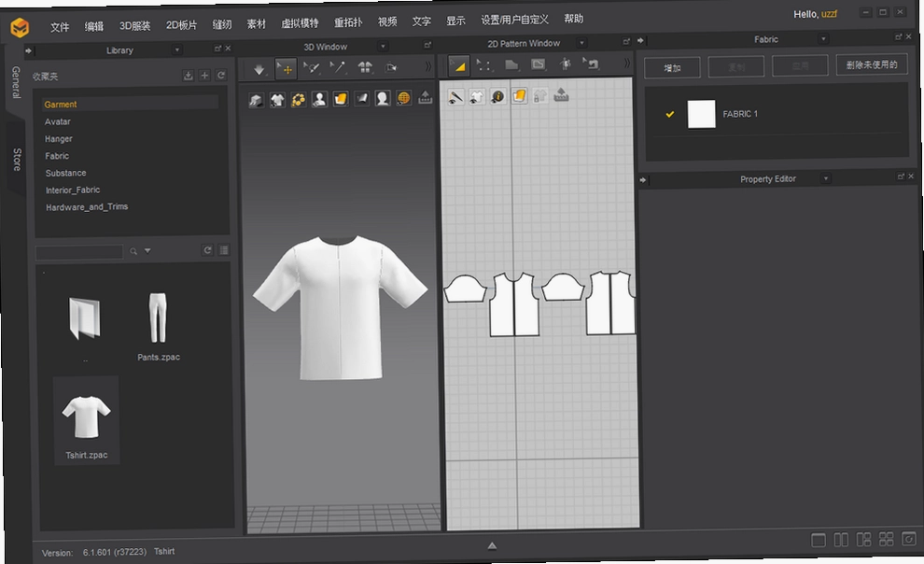Open the 2D板片 menu

[181, 25]
